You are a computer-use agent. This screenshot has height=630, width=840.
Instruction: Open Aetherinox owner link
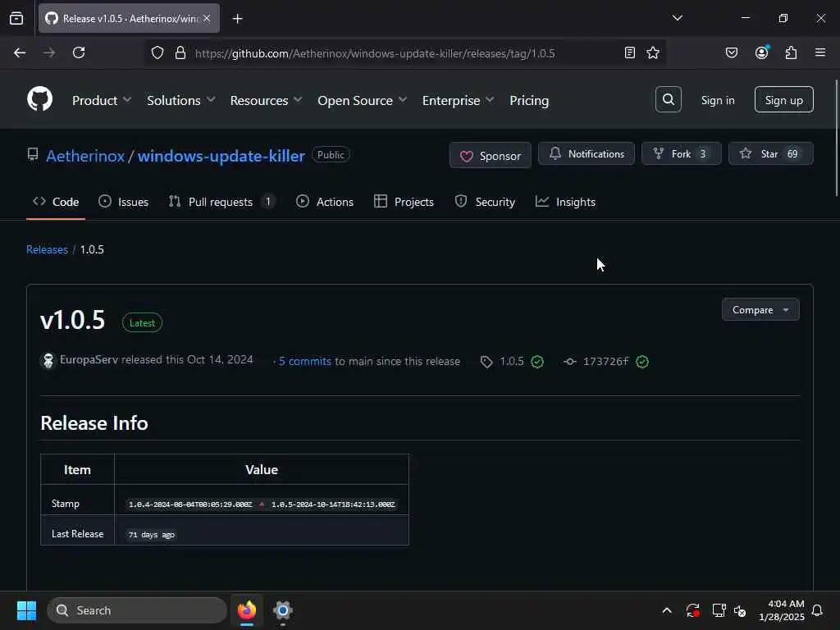coord(85,156)
